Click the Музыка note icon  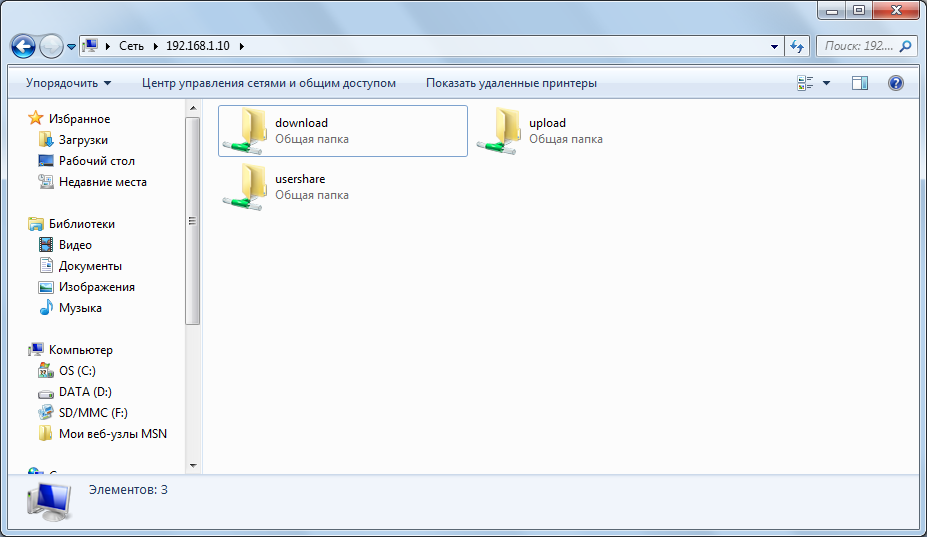click(x=46, y=308)
